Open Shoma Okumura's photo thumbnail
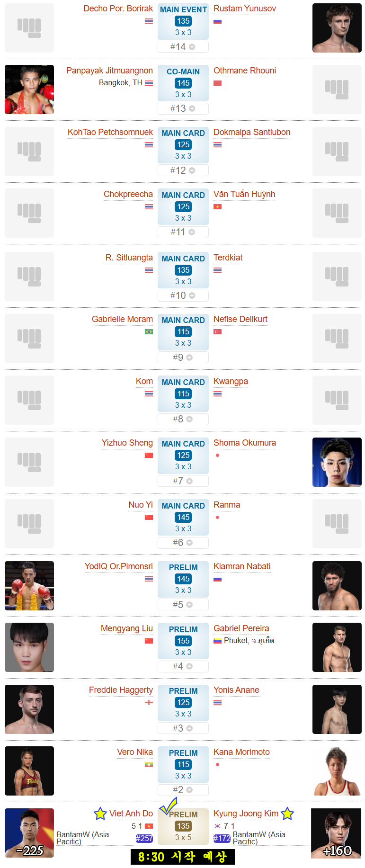The height and width of the screenshot is (868, 365). (x=337, y=462)
